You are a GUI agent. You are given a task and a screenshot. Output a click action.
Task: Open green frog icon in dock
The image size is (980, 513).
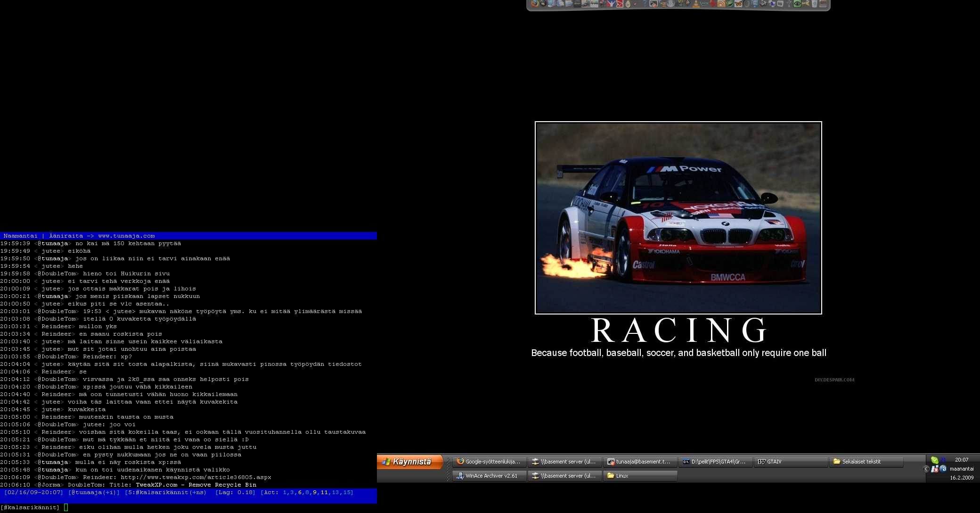point(730,4)
